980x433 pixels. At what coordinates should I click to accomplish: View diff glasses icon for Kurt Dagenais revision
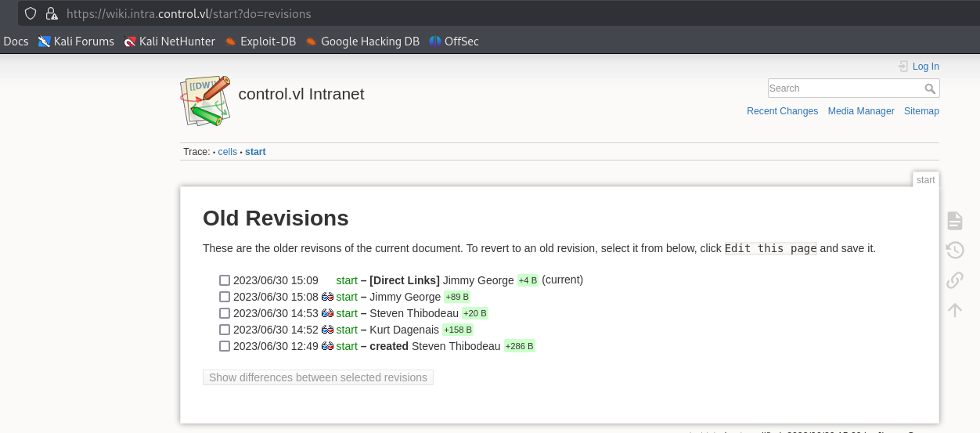tap(327, 330)
